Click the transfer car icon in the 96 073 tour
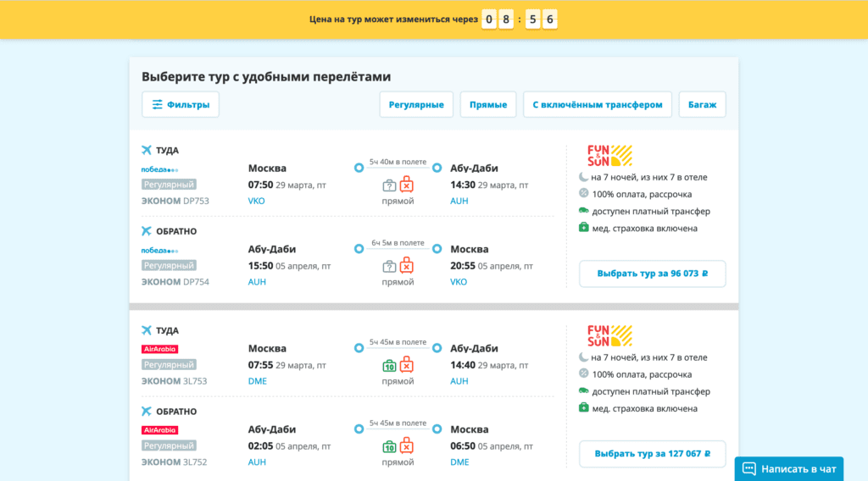The width and height of the screenshot is (868, 481). (583, 211)
